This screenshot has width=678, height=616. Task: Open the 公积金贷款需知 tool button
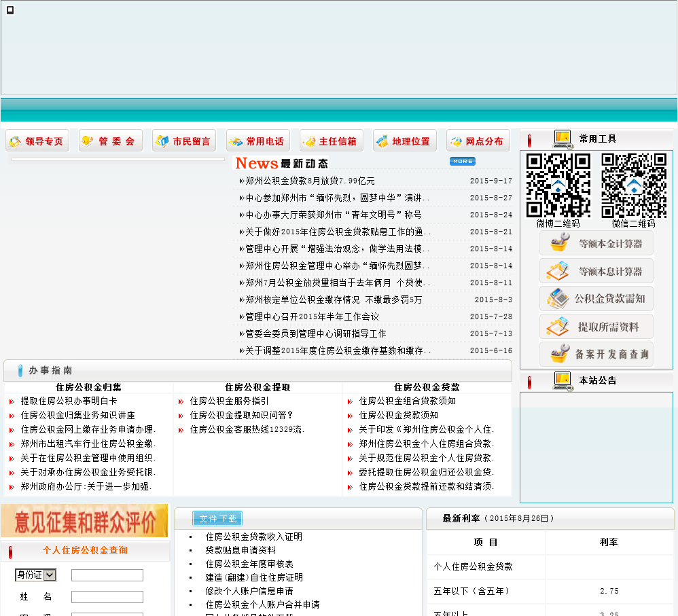pos(596,299)
